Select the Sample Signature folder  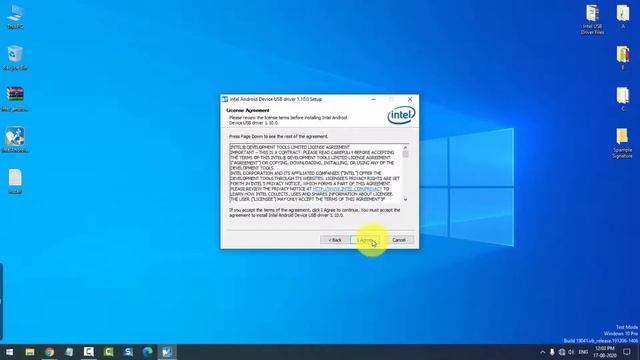click(x=622, y=143)
